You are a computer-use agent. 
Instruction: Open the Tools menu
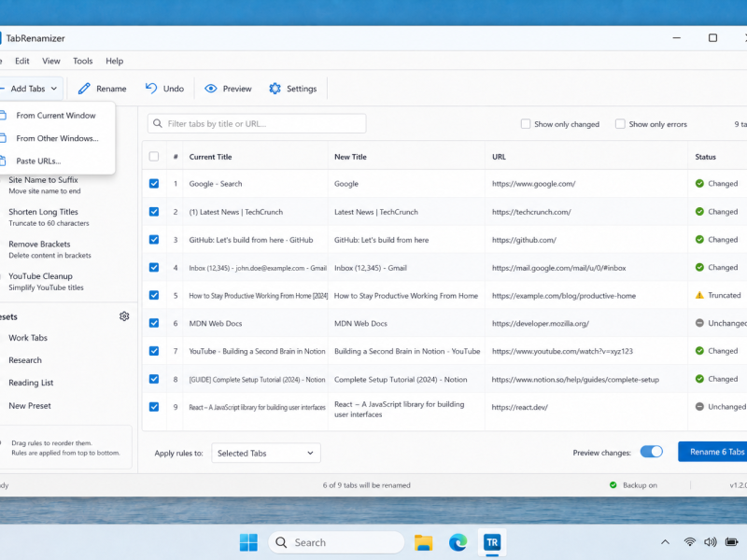82,61
